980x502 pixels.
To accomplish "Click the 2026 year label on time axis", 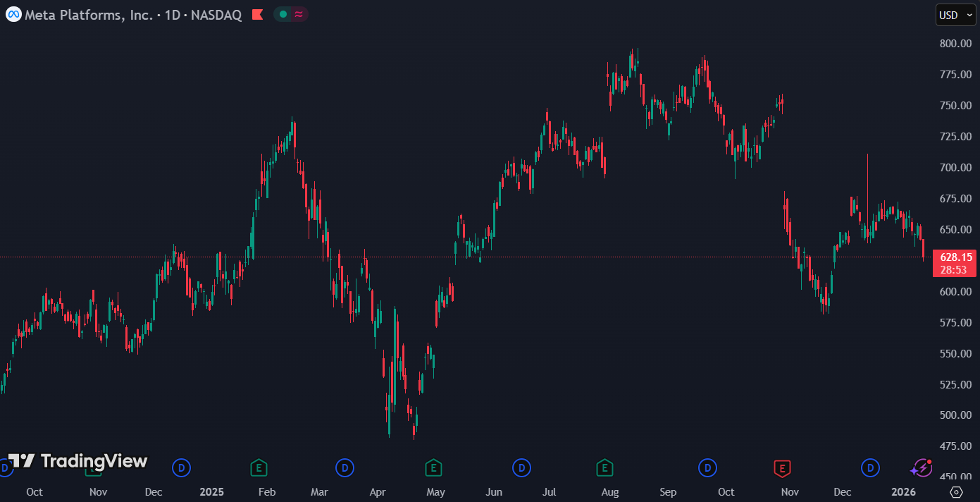I will pos(904,492).
